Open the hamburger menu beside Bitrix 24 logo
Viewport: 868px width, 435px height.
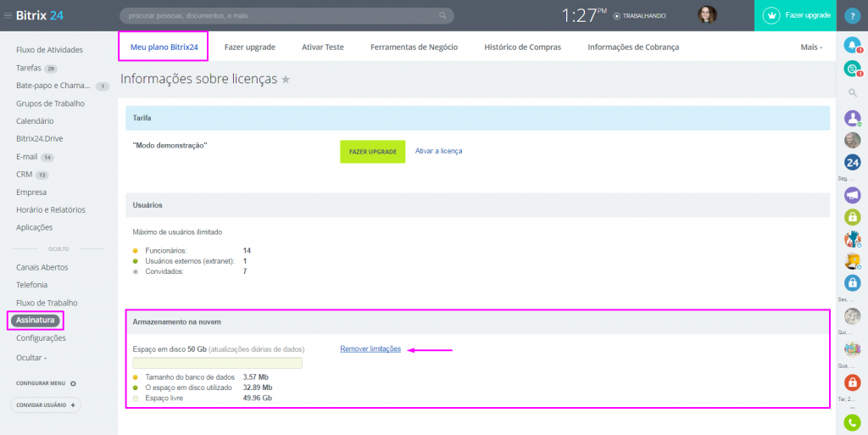point(8,15)
